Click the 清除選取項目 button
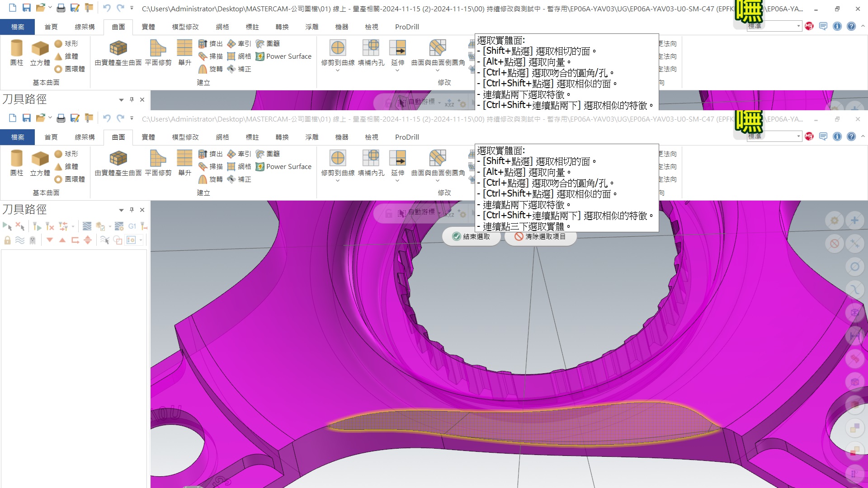868x488 pixels. pos(540,236)
